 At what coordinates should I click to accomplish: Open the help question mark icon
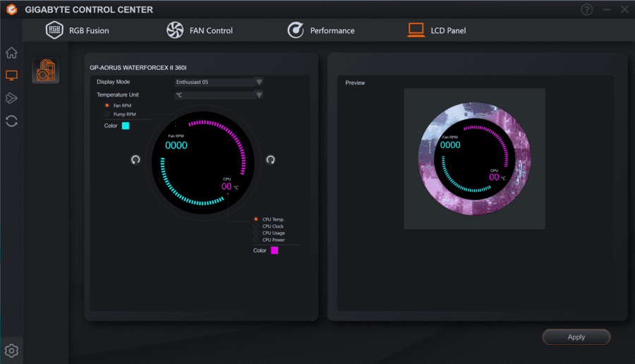pyautogui.click(x=586, y=9)
